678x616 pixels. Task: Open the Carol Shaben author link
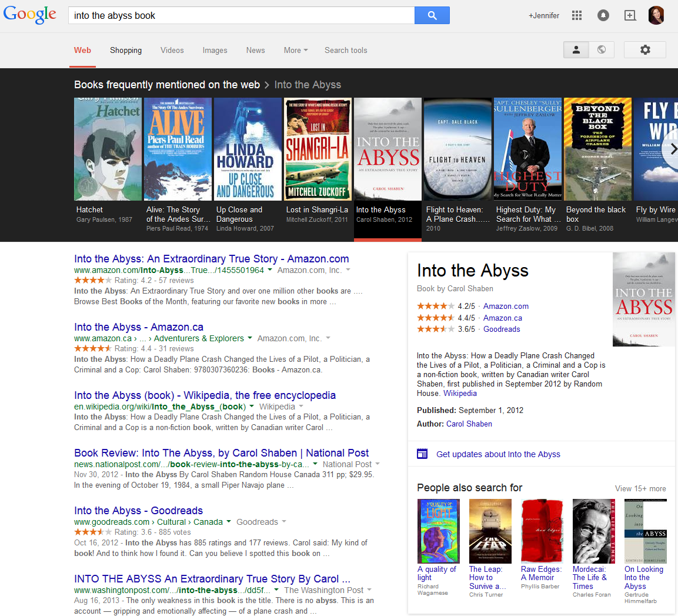point(469,424)
